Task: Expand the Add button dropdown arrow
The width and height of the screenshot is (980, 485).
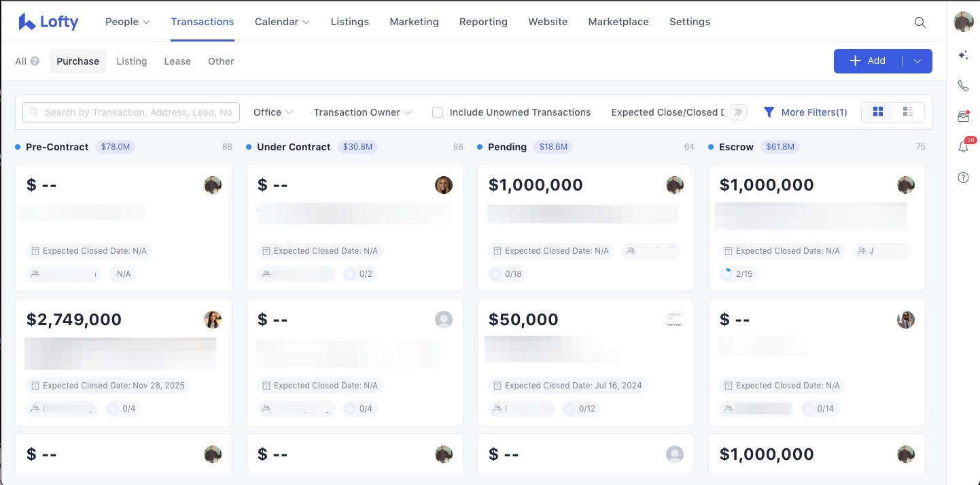Action: click(x=917, y=61)
